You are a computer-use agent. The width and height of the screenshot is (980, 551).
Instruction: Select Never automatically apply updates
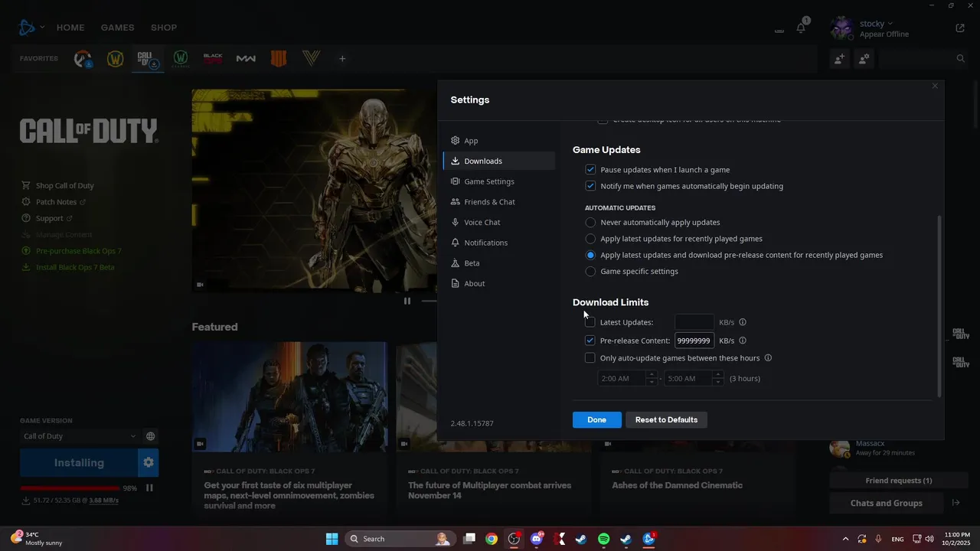(590, 222)
